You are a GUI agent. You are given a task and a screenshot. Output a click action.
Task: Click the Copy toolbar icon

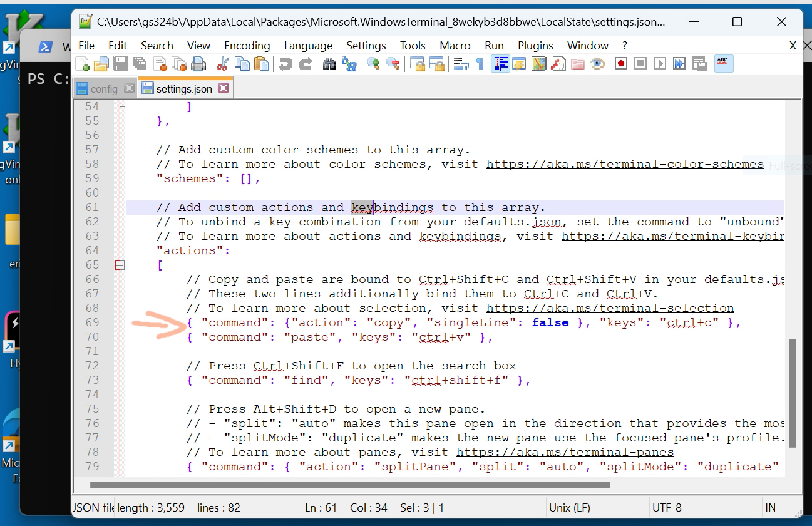pos(242,64)
